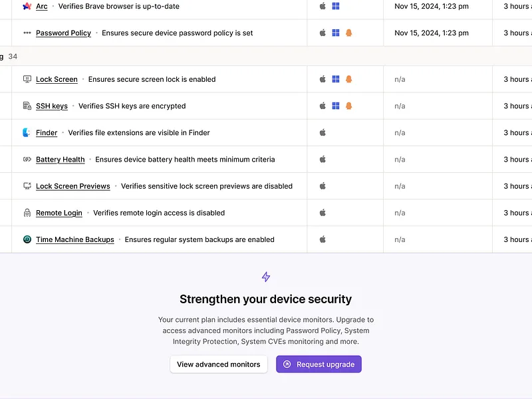Click the Time Machine Backups icon
This screenshot has height=399, width=532.
tap(27, 239)
